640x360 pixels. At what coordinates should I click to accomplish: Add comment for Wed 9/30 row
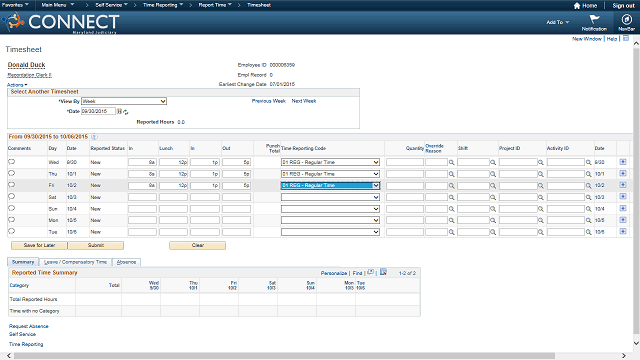click(x=11, y=162)
